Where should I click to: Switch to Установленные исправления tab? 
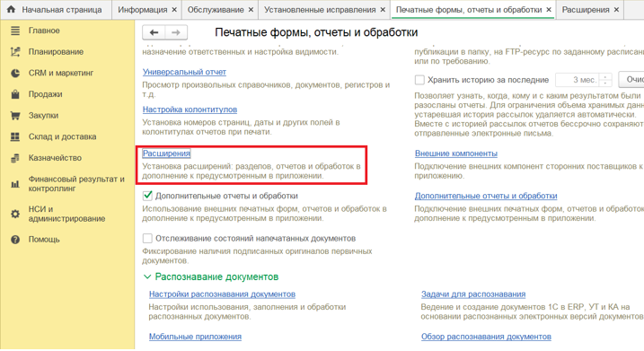click(x=320, y=10)
